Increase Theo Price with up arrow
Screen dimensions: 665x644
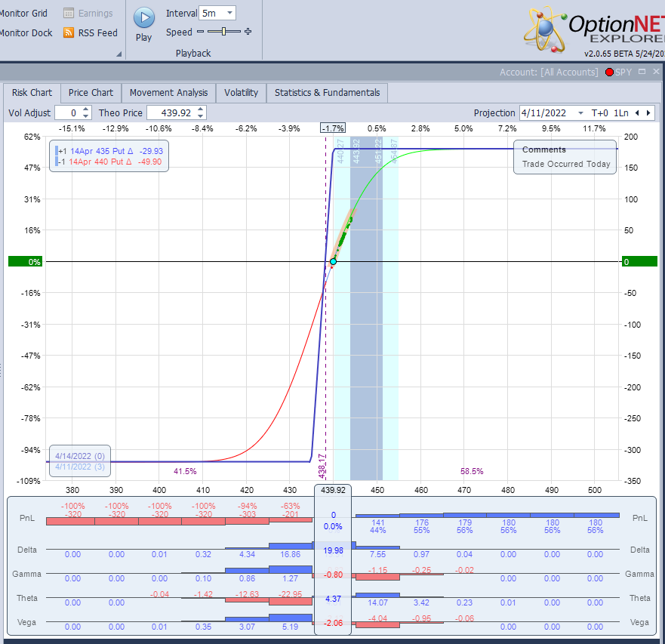click(201, 109)
